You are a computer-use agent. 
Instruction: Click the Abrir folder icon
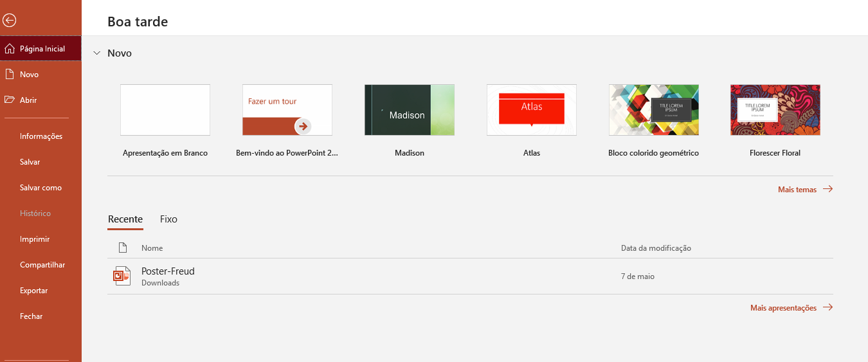pos(9,100)
